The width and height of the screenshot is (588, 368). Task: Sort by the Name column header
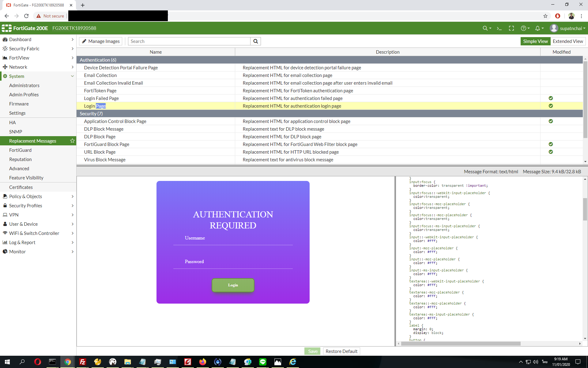[156, 52]
